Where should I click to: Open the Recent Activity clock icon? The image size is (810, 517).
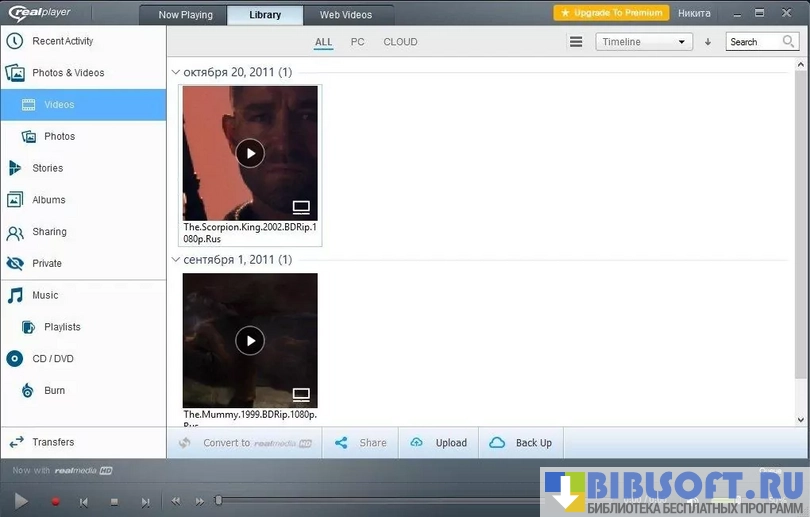click(15, 41)
